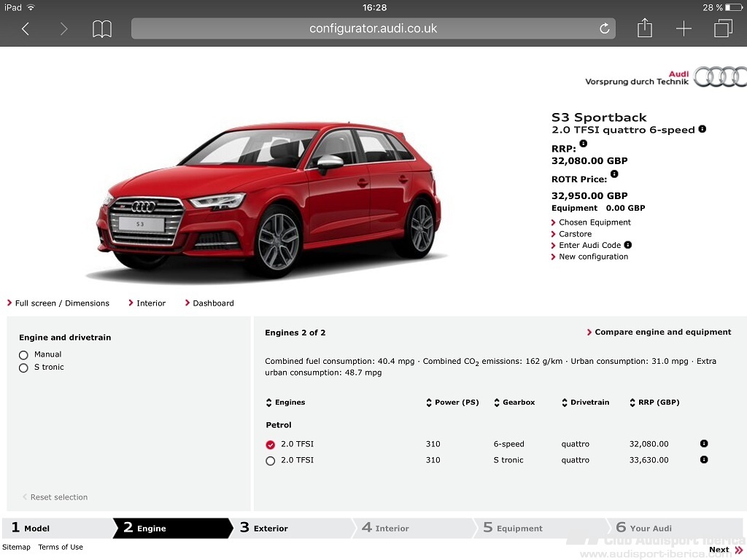Select the S tronic drivetrain radio
The image size is (747, 560).
pos(23,367)
